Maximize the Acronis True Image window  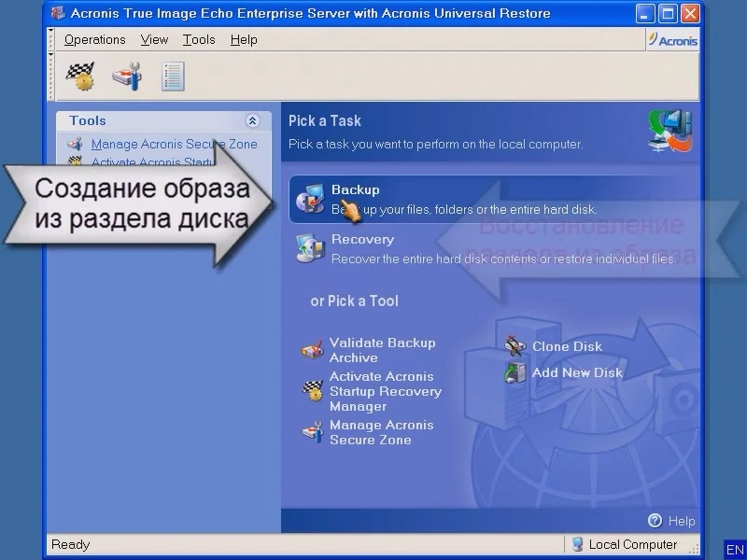pos(668,14)
